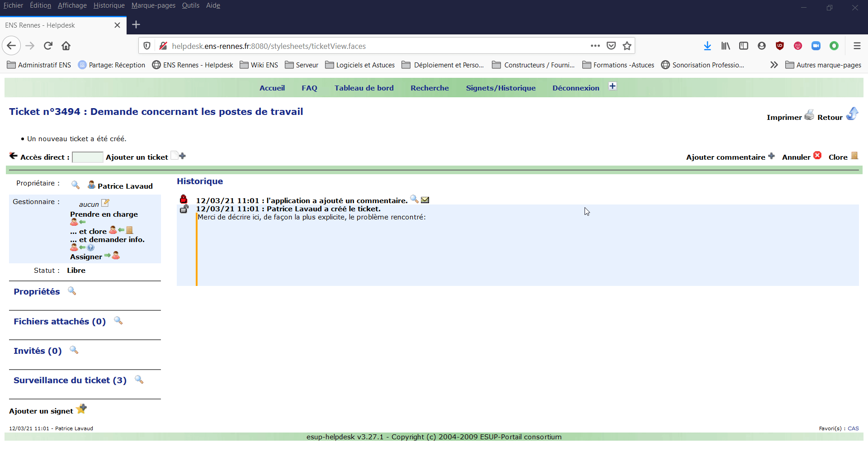
Task: Click the Imprimer printer icon
Action: pos(809,115)
